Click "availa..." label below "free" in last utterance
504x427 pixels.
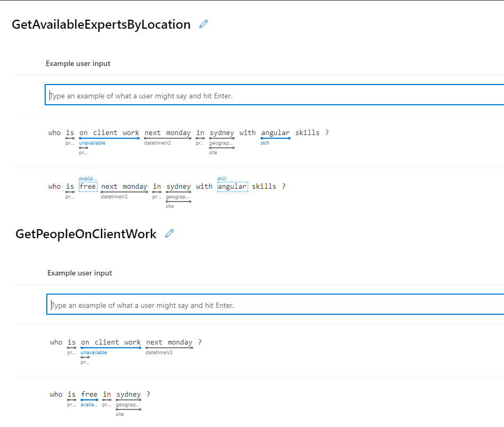tap(89, 405)
